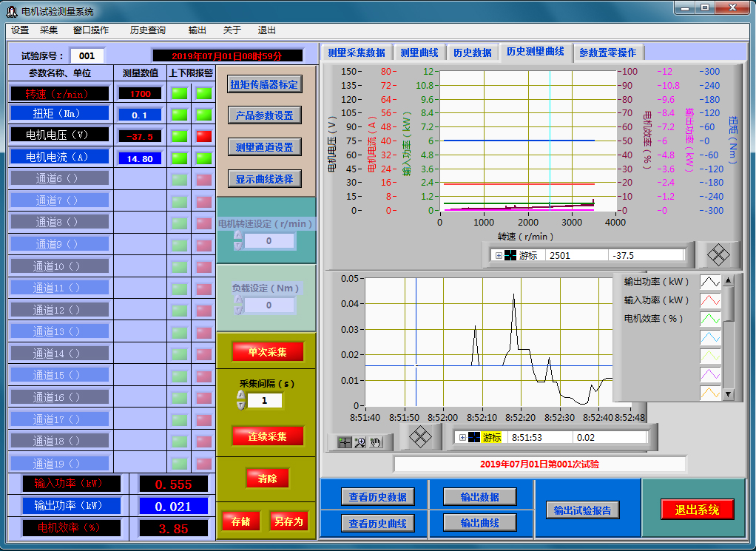Click the upper chart cursor mover diamond
The image size is (756, 551).
[718, 255]
